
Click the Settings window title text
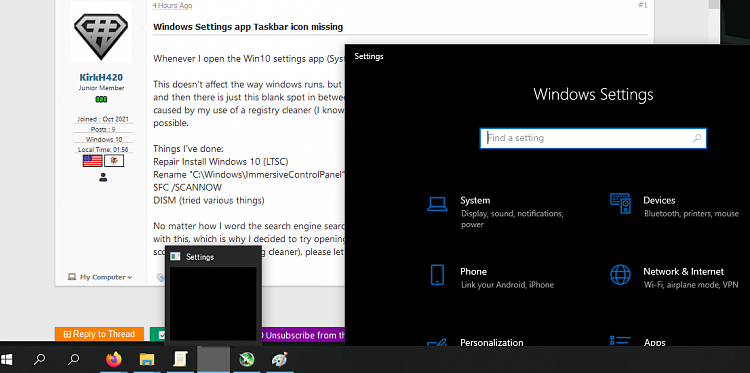[x=369, y=56]
